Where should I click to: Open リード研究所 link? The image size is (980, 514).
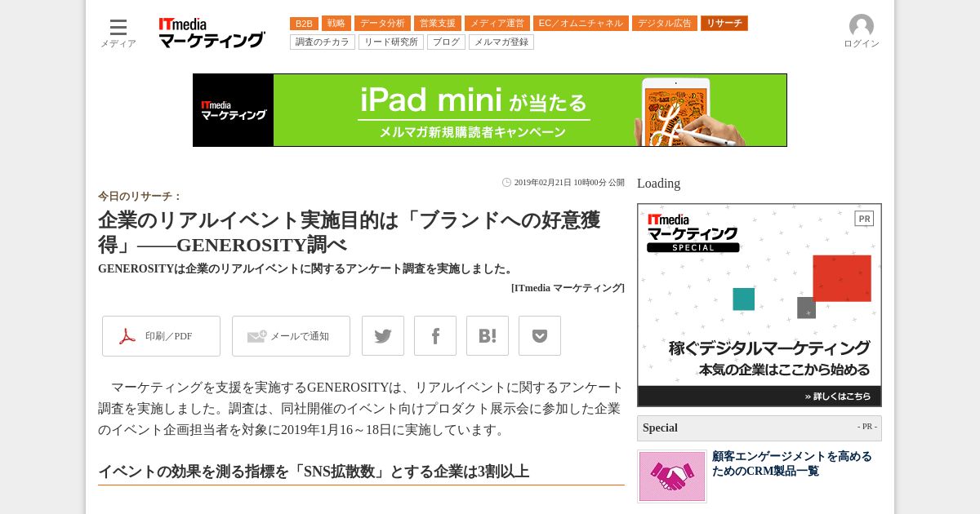coord(391,42)
